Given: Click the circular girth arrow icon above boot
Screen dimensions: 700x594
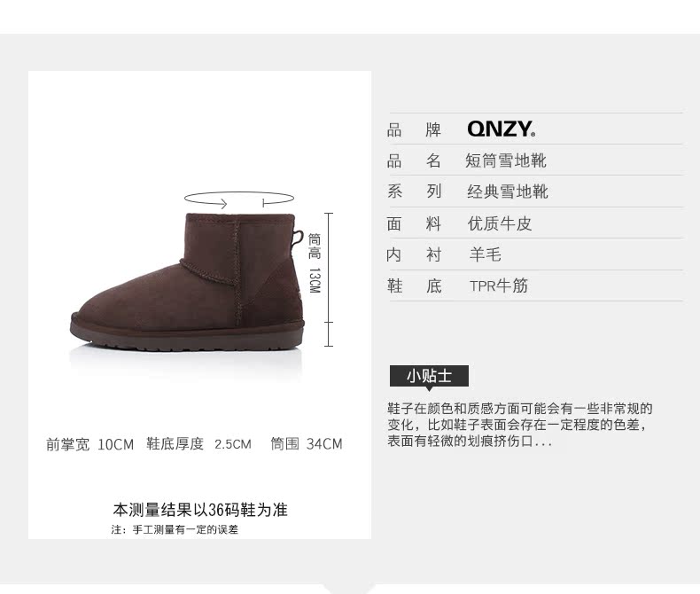Looking at the screenshot, I should [x=239, y=199].
